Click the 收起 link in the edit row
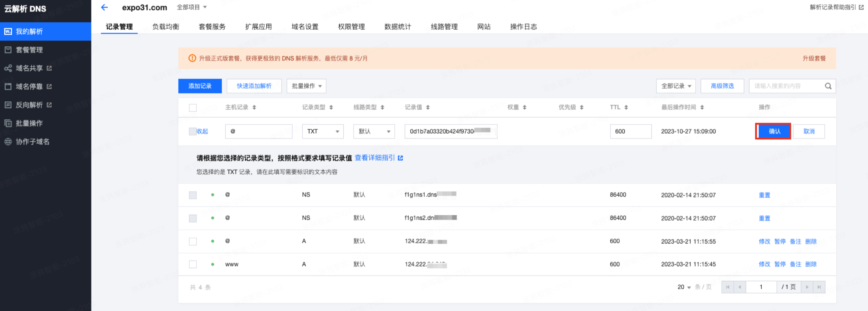The width and height of the screenshot is (868, 311). (x=203, y=131)
